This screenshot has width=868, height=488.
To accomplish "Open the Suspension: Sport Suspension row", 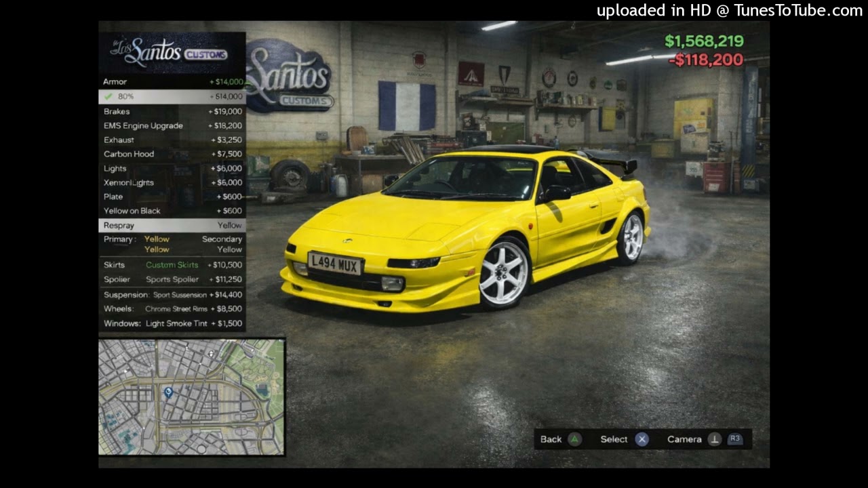I will click(172, 295).
